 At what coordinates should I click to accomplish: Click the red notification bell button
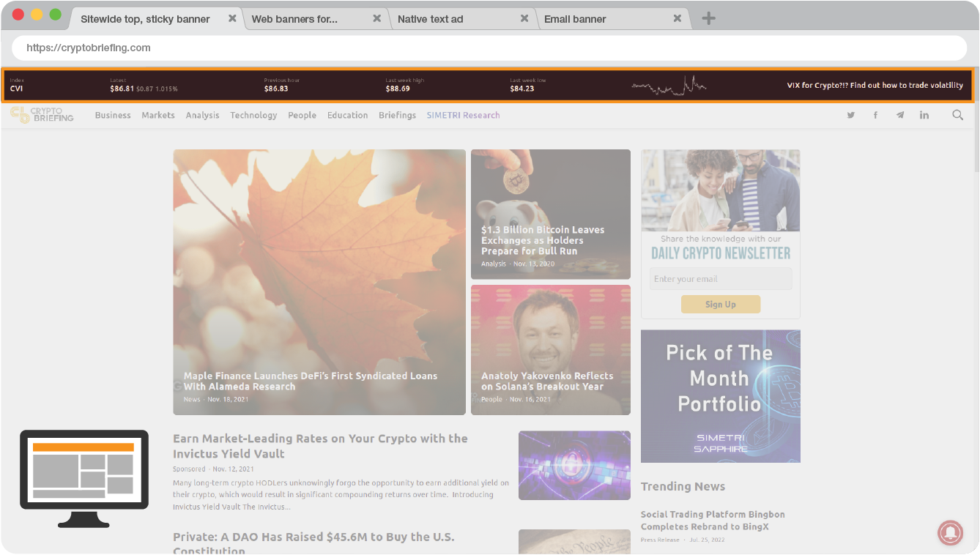coord(950,532)
